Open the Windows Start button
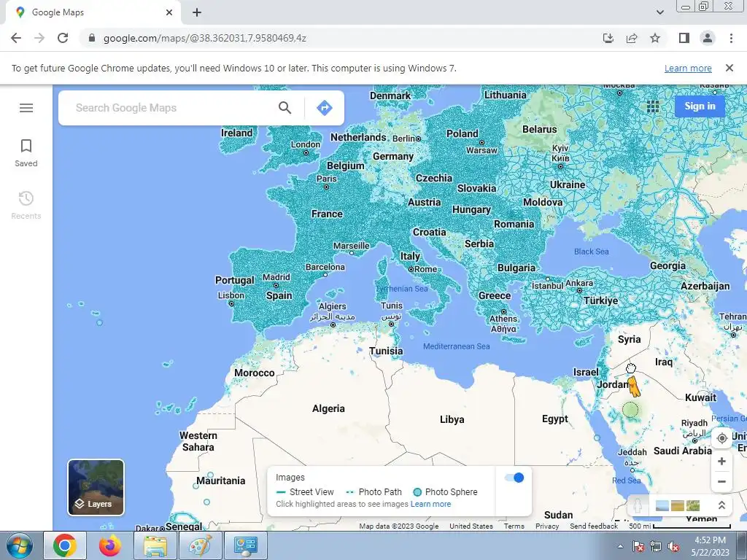Viewport: 747px width, 560px height. pyautogui.click(x=20, y=545)
